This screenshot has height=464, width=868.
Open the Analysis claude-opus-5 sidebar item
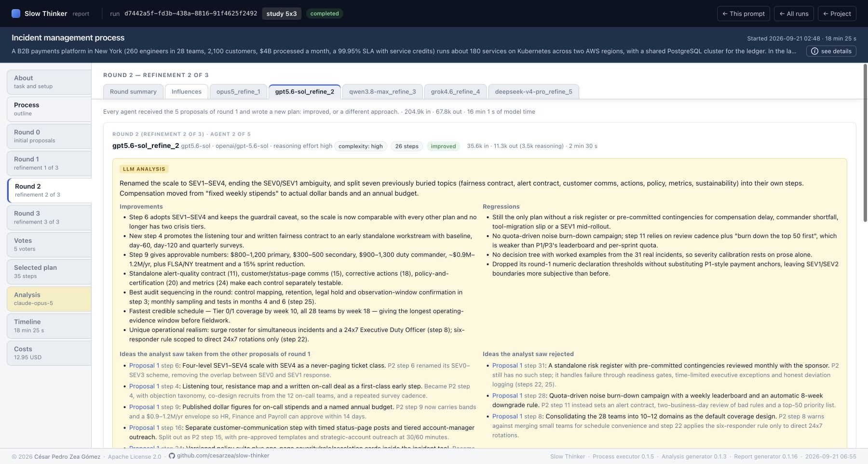pyautogui.click(x=49, y=299)
